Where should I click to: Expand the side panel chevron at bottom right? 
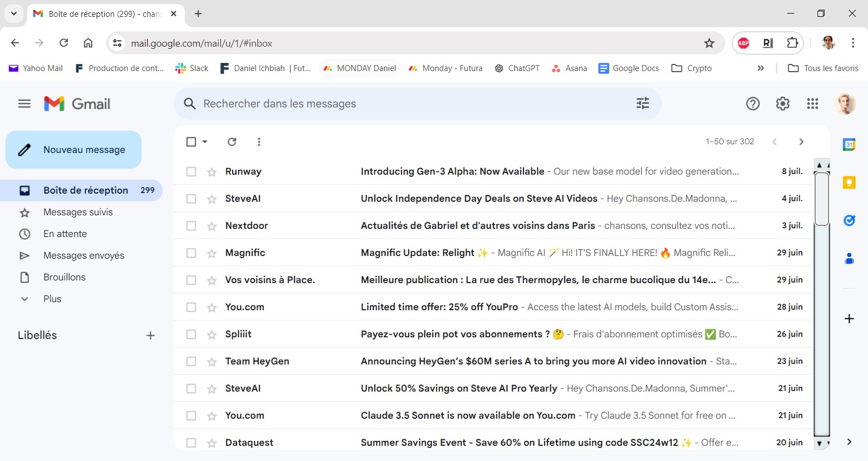[849, 442]
